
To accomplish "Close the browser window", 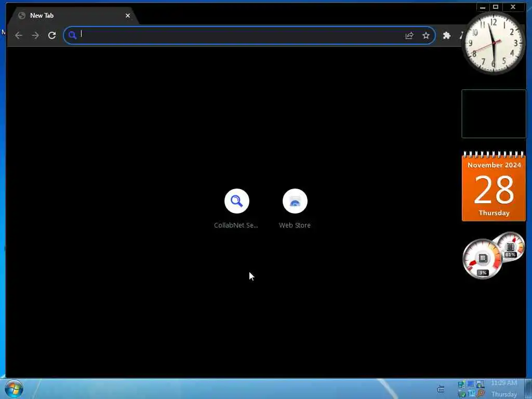I will point(513,7).
